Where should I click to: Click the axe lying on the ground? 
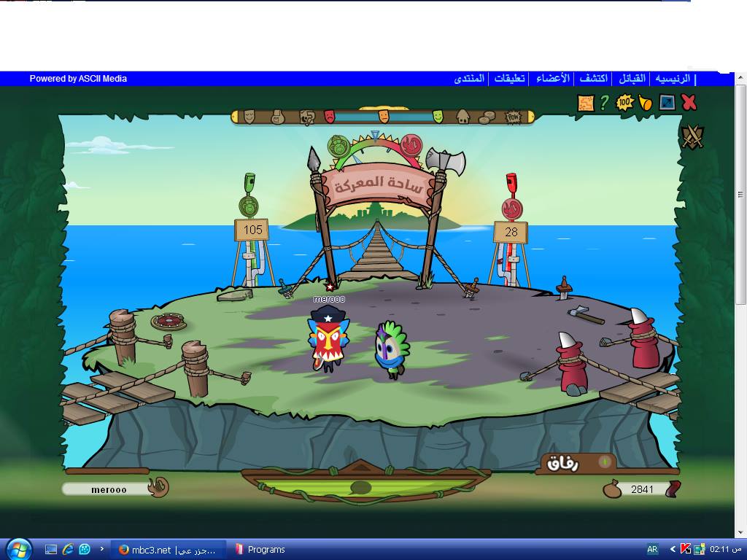click(586, 314)
